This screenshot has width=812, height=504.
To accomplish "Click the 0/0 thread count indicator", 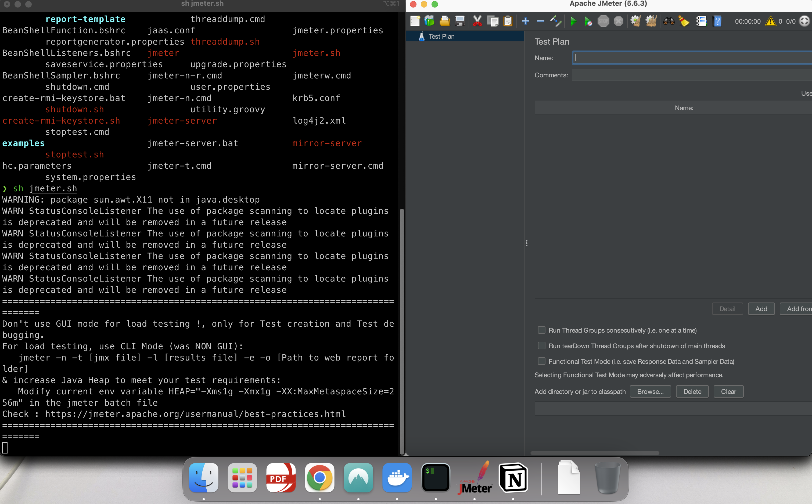I will click(x=791, y=21).
